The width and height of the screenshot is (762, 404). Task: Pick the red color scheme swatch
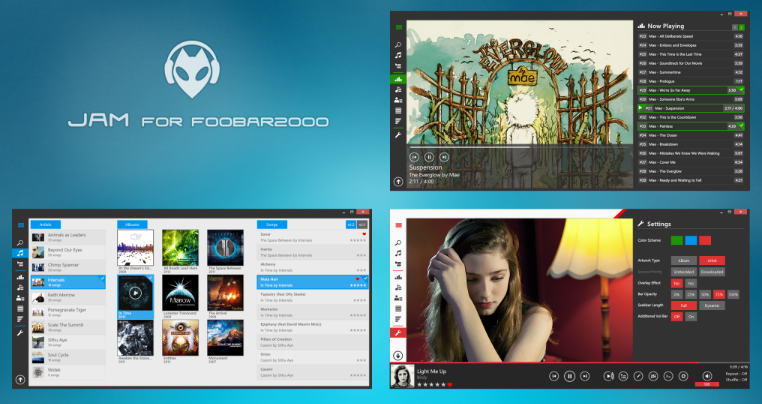(x=705, y=240)
